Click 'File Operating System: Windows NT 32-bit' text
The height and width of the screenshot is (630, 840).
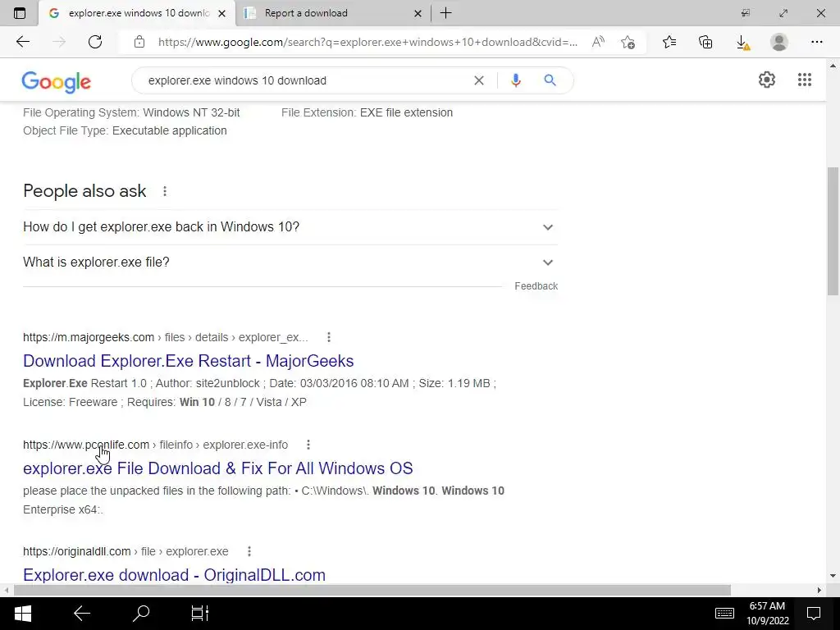[131, 112]
